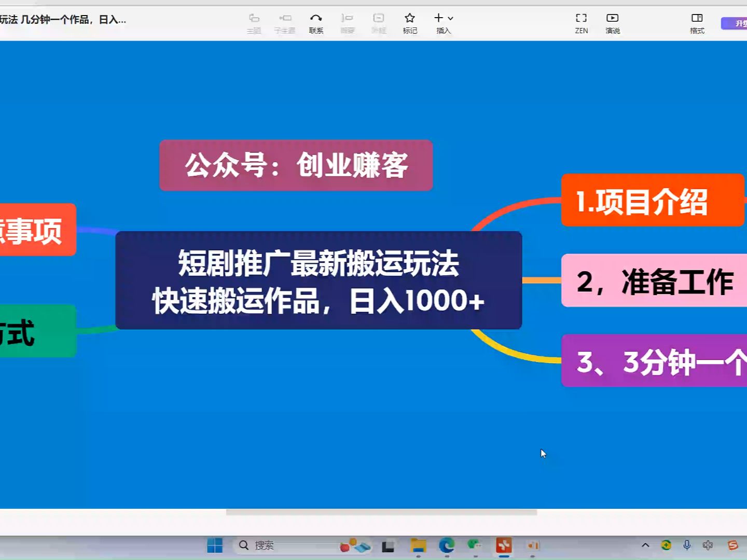Start Pitch (演说) presentation mode
The image size is (747, 560).
(x=613, y=24)
